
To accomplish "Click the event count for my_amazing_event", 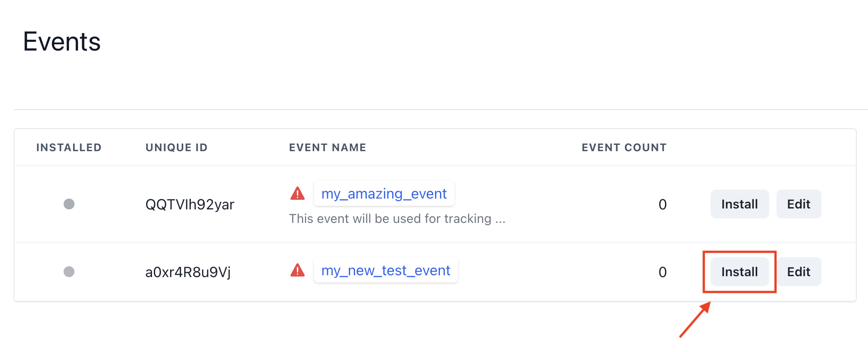I will (x=662, y=204).
